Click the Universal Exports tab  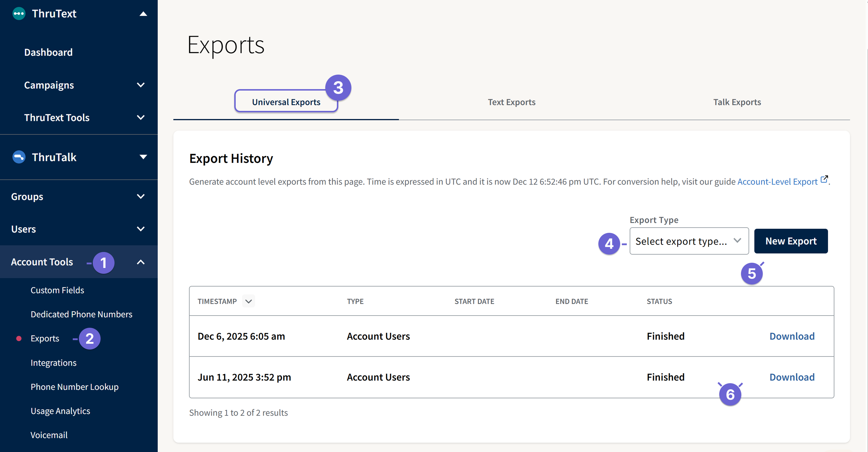286,102
